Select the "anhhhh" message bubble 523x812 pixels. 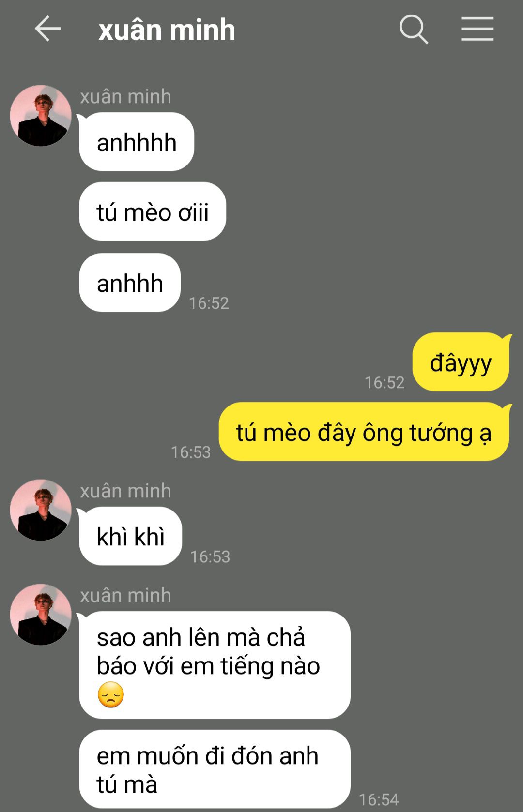point(137,142)
